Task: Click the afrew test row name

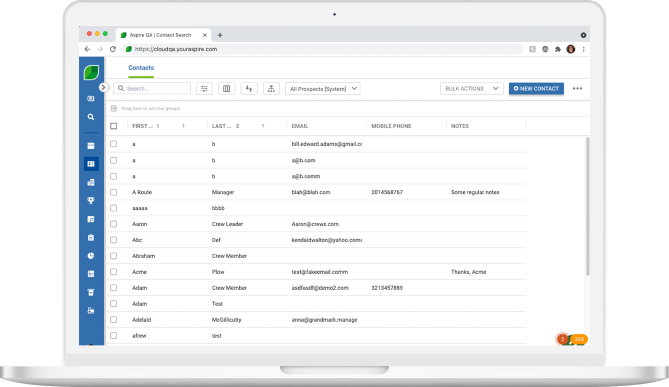Action: (139, 336)
